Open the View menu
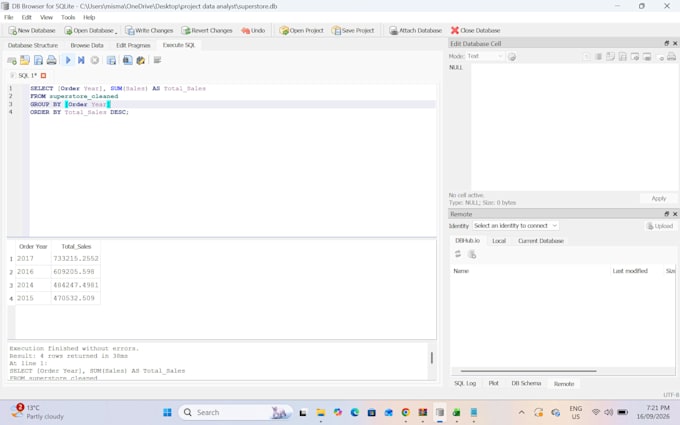The image size is (680, 425). 46,17
